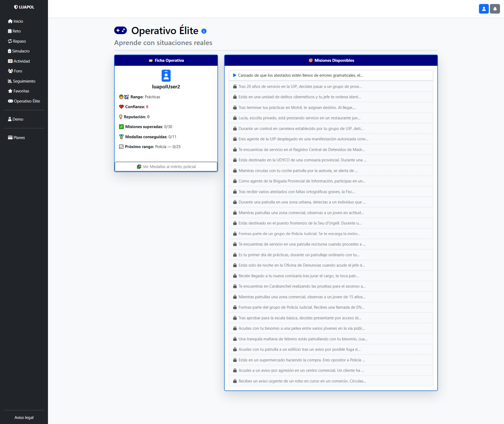Select locked mission about delitos cibernéticos

pyautogui.click(x=300, y=97)
